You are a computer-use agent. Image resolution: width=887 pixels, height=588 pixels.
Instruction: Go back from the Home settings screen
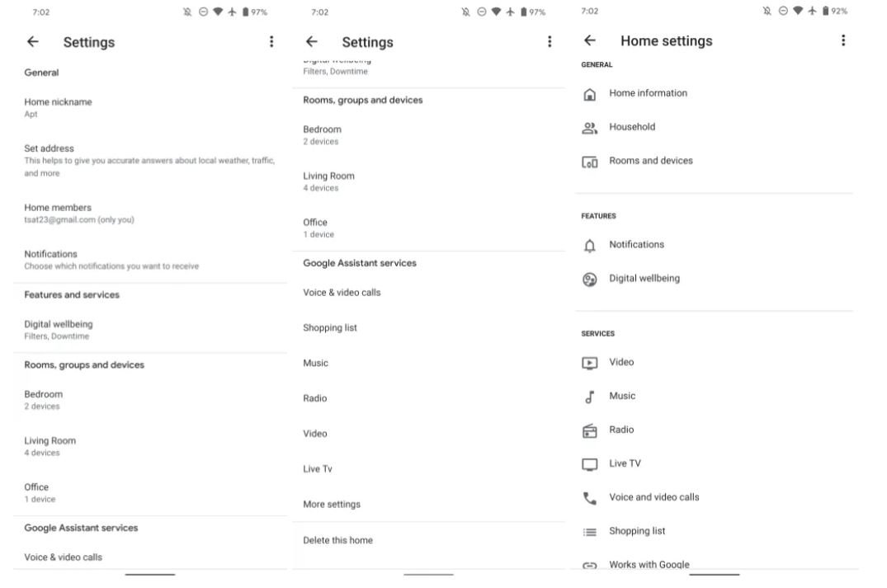pos(589,40)
